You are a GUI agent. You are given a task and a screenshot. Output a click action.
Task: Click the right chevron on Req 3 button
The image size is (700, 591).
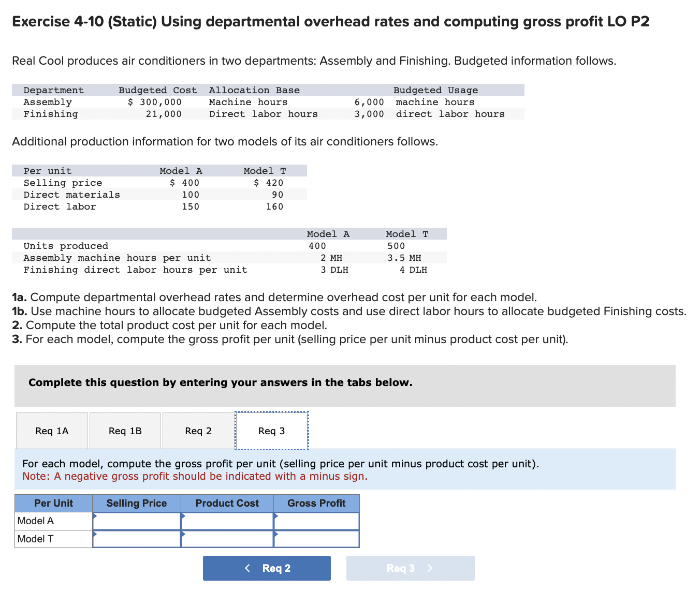430,568
